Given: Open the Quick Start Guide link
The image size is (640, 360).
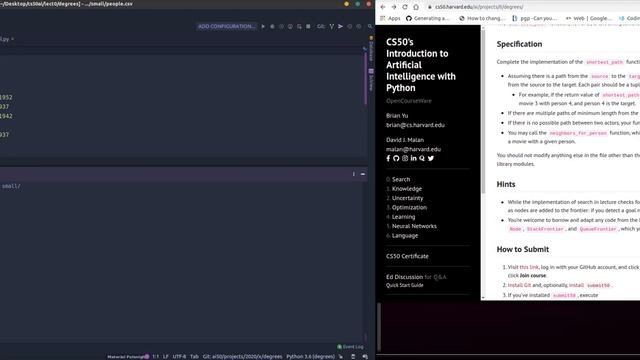Looking at the screenshot, I should pyautogui.click(x=404, y=285).
